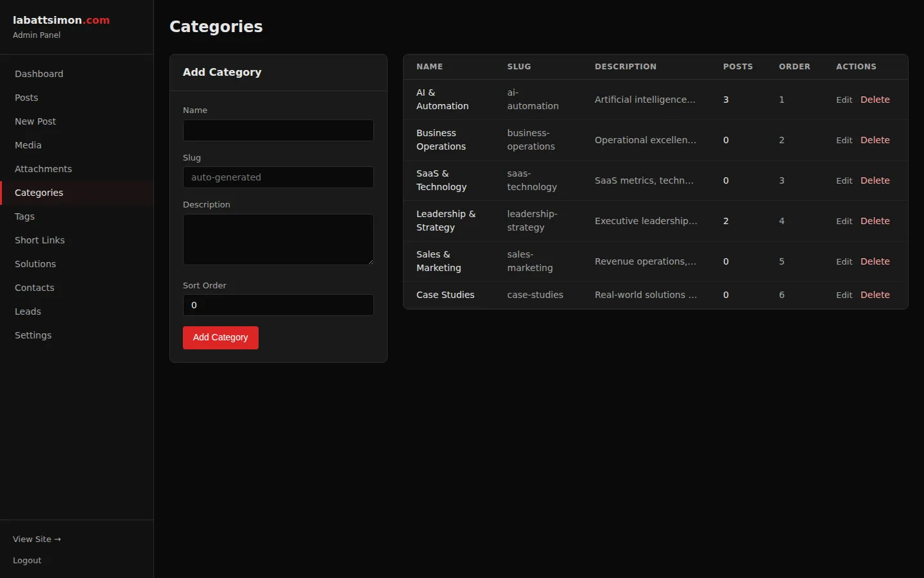Navigate to the Posts section
The image size is (924, 578).
(x=26, y=98)
